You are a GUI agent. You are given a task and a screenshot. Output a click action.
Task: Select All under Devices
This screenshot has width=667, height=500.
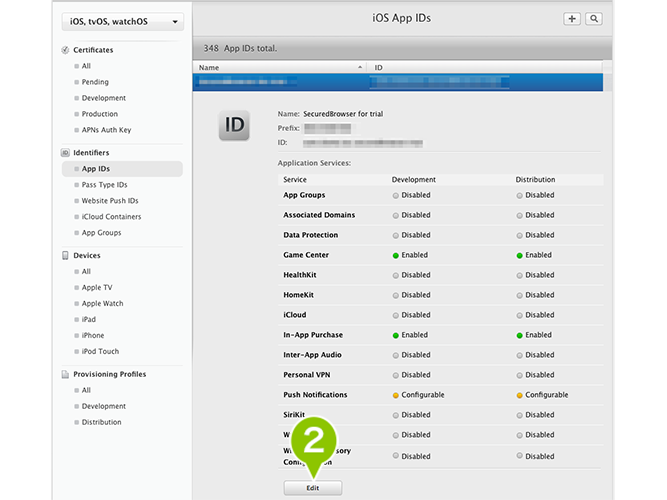click(x=86, y=271)
